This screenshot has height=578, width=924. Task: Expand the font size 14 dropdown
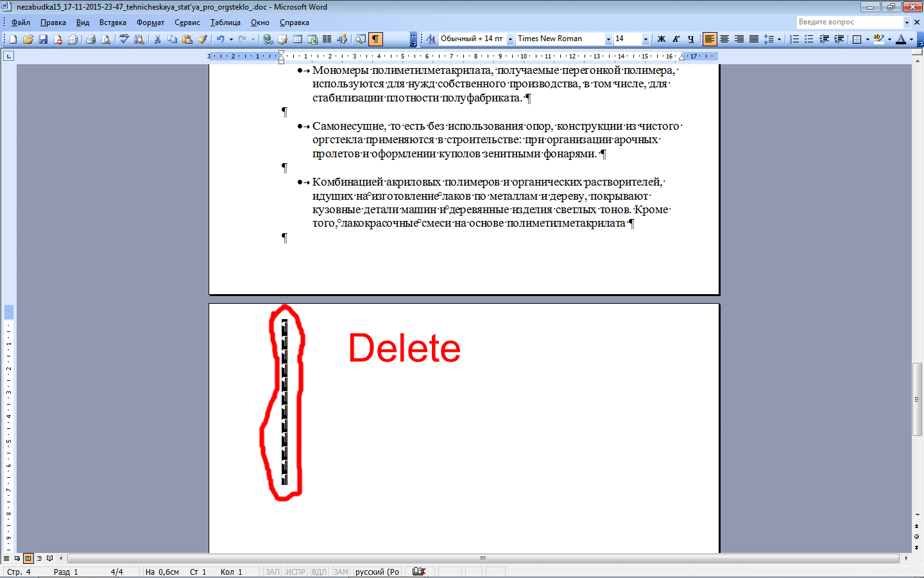pos(646,39)
